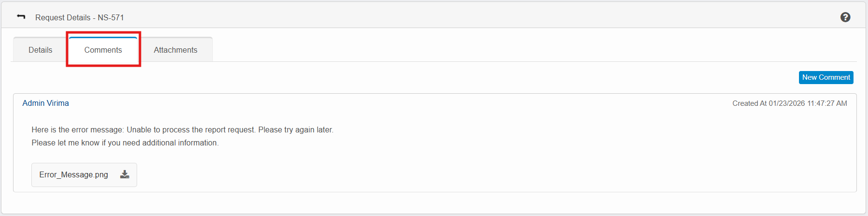Click the Error_Message.png file name
The width and height of the screenshot is (868, 216).
[73, 174]
